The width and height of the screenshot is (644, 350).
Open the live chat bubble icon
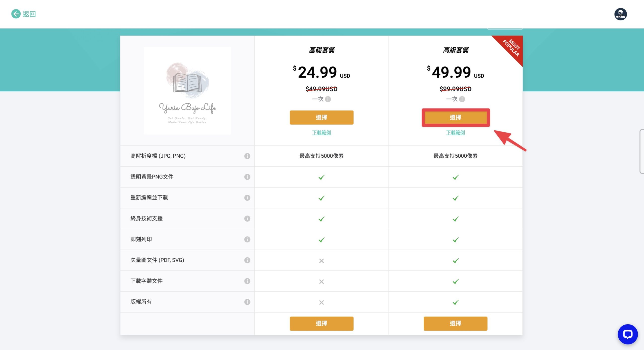click(x=627, y=334)
